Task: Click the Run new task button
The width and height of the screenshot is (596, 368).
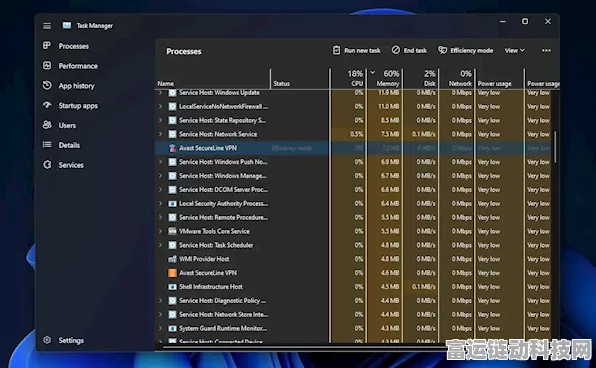Action: click(x=357, y=50)
